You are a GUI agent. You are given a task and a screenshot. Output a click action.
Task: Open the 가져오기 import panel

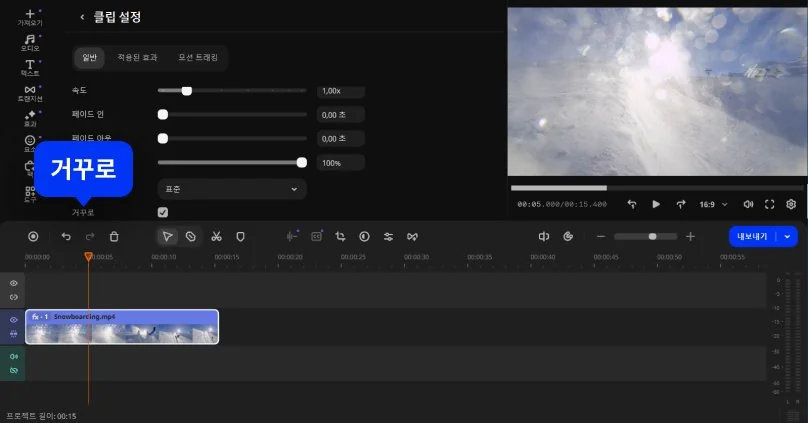click(x=29, y=16)
